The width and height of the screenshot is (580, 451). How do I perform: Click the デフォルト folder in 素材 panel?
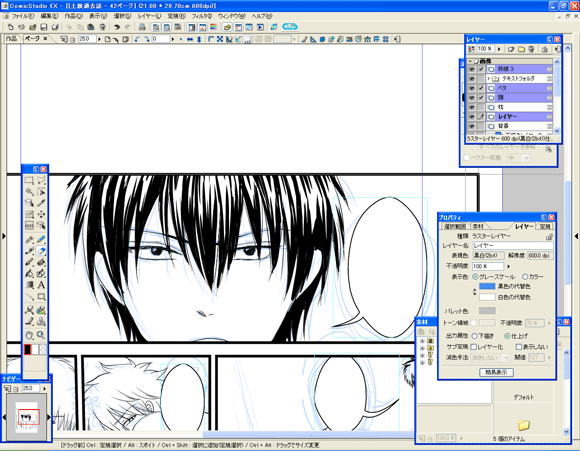523,397
